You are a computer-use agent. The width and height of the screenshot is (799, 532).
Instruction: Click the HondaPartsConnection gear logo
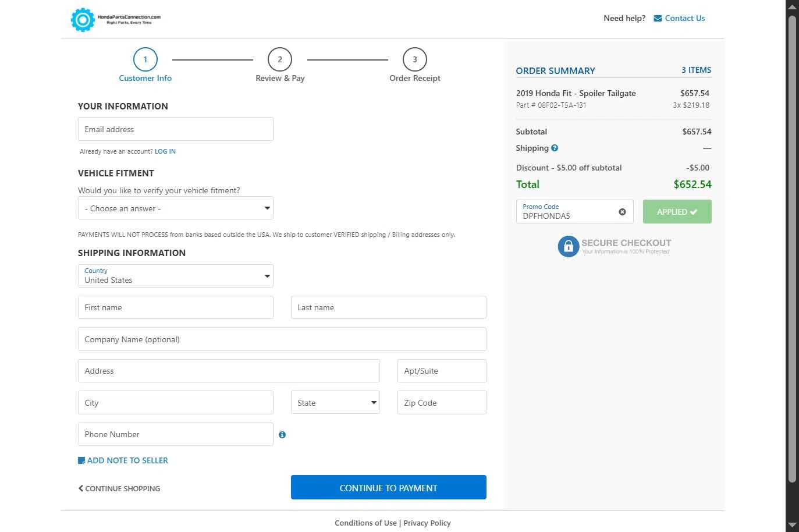(83, 20)
